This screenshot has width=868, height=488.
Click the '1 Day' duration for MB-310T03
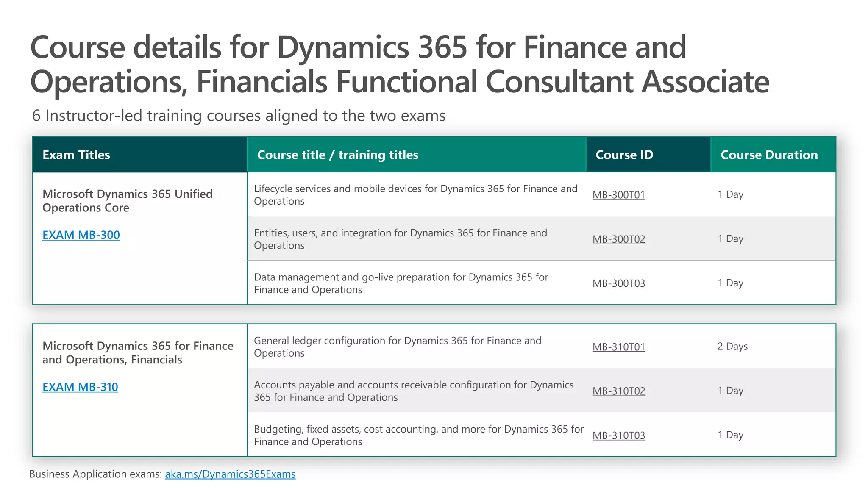click(x=730, y=435)
